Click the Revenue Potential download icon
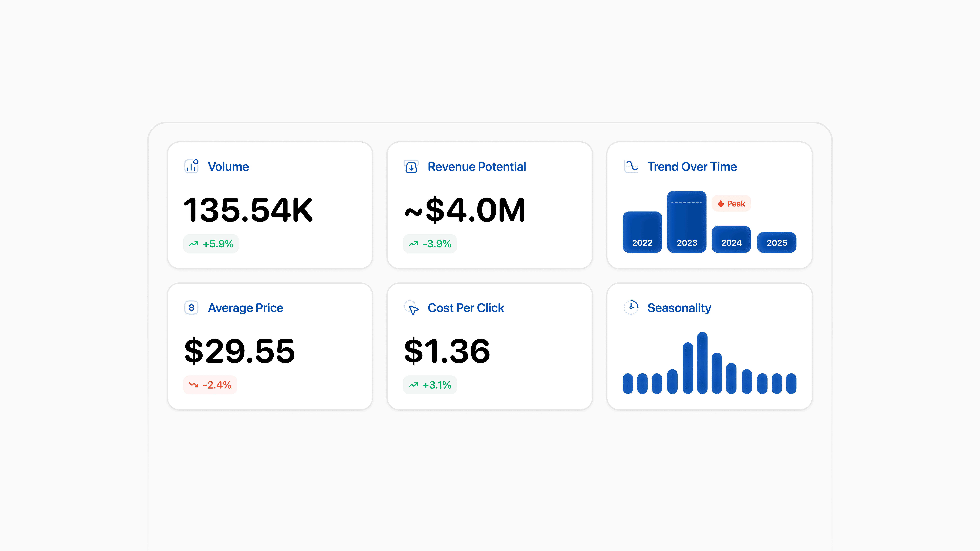980x551 pixels. [x=411, y=167]
